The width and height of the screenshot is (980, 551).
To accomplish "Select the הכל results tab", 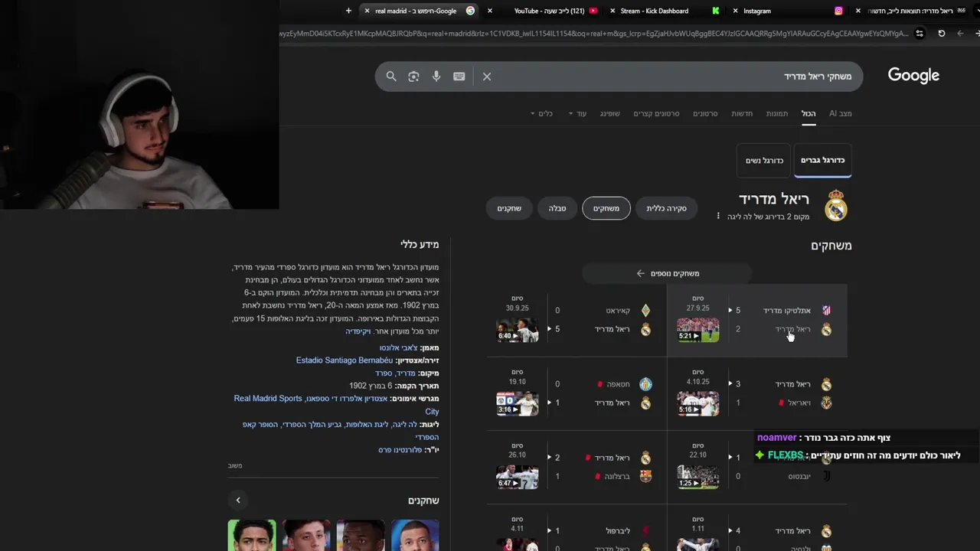I will point(808,113).
